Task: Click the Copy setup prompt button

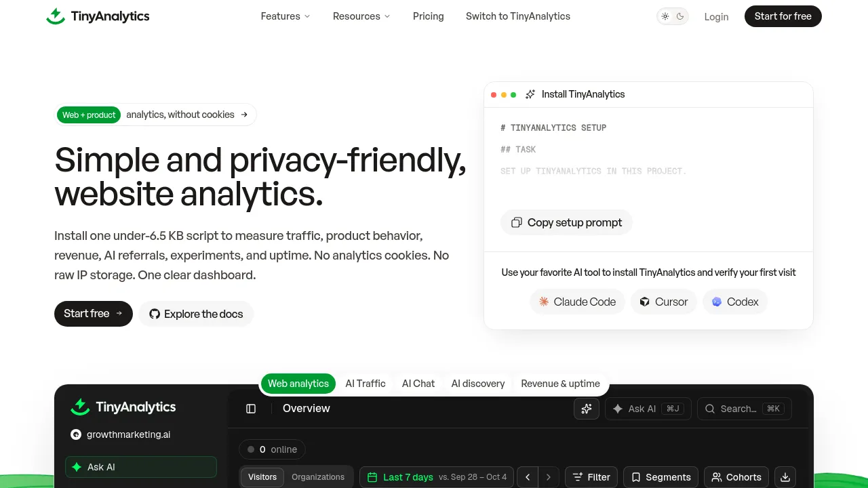Action: point(566,222)
